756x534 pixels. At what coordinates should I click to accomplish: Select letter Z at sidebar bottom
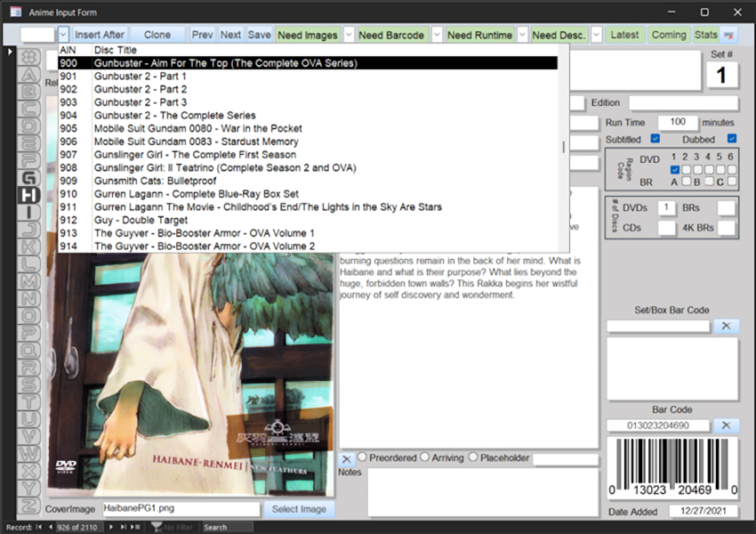click(29, 506)
